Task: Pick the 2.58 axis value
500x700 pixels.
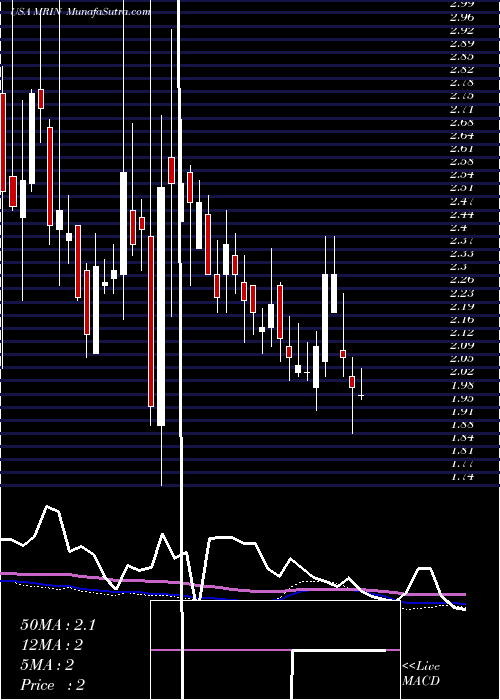Action: point(462,162)
